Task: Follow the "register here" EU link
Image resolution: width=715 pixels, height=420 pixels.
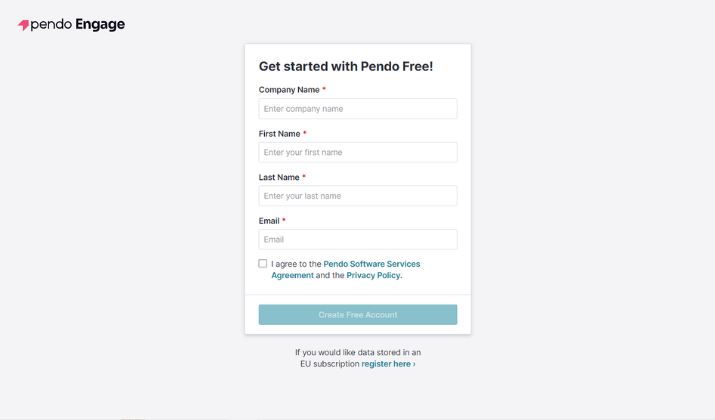Action: click(x=388, y=364)
